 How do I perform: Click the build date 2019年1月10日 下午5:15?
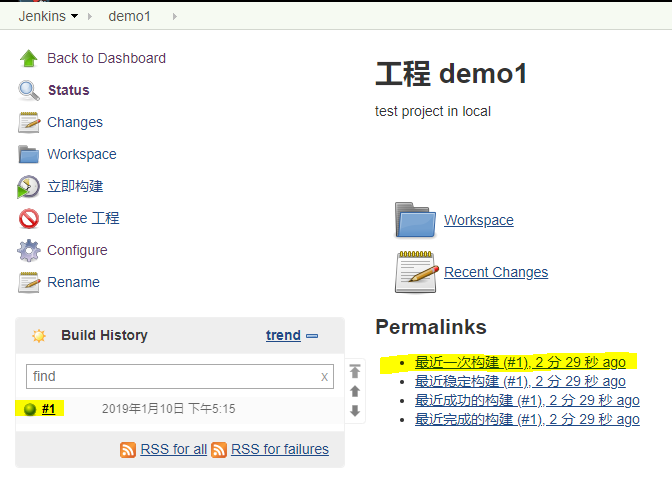168,409
